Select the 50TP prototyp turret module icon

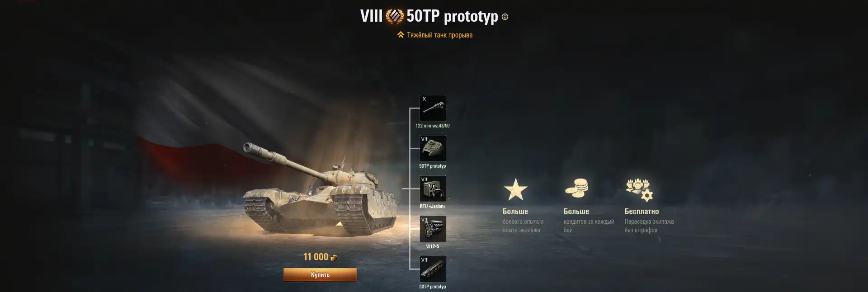pos(433,148)
